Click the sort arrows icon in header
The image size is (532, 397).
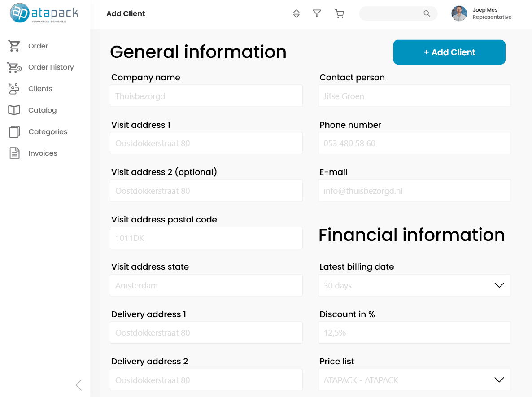(296, 14)
